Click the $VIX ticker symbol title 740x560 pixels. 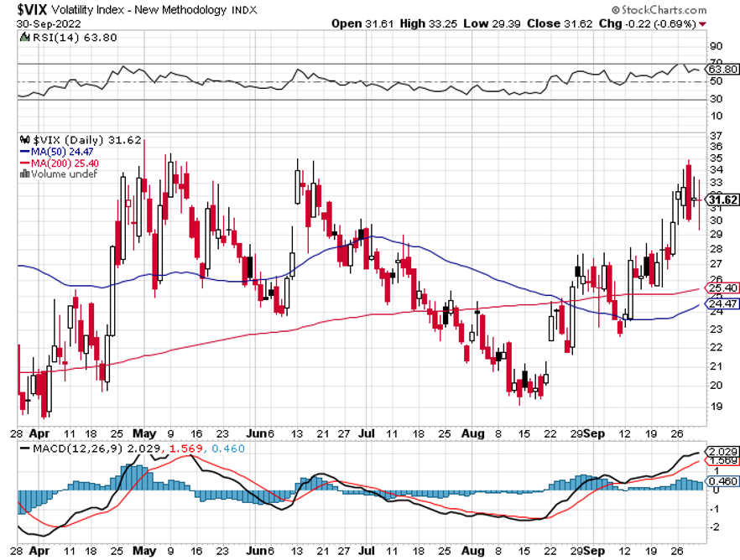coord(32,10)
